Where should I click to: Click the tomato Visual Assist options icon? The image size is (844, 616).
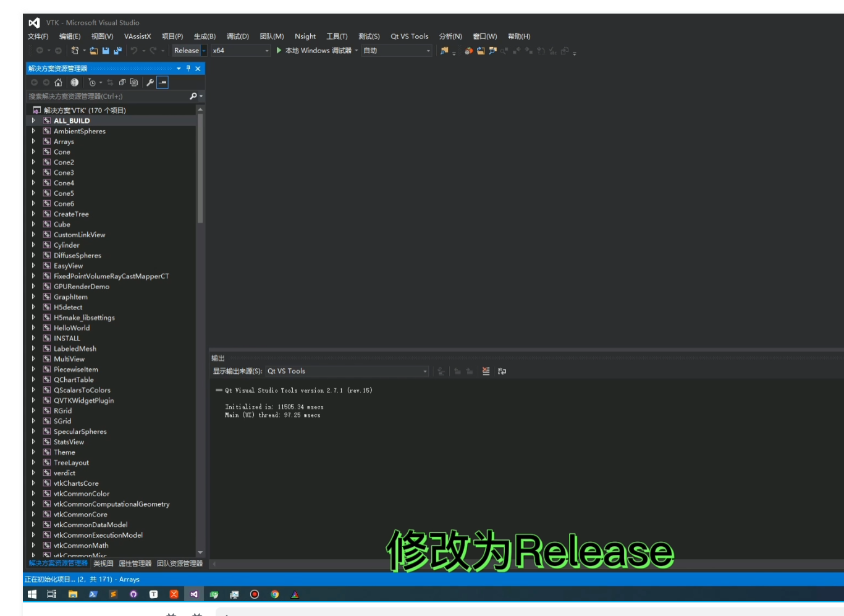tap(469, 51)
